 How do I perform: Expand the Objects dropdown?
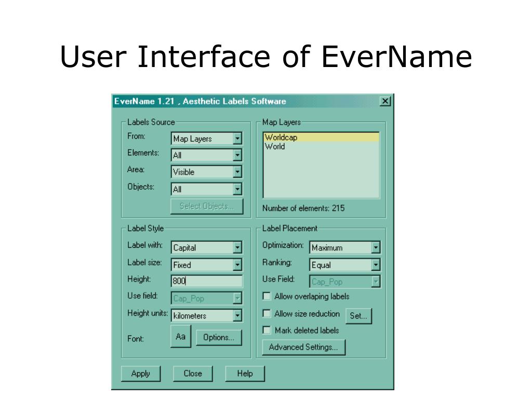coord(206,189)
